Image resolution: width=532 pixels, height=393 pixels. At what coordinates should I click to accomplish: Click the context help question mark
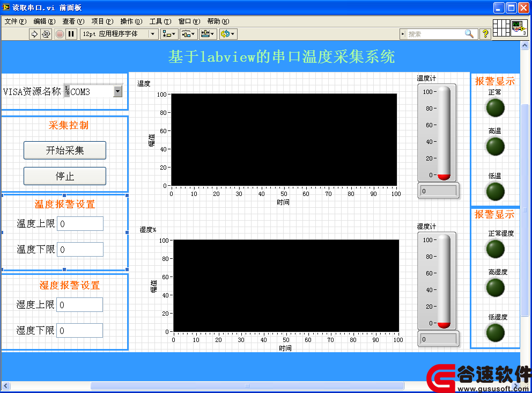[485, 34]
